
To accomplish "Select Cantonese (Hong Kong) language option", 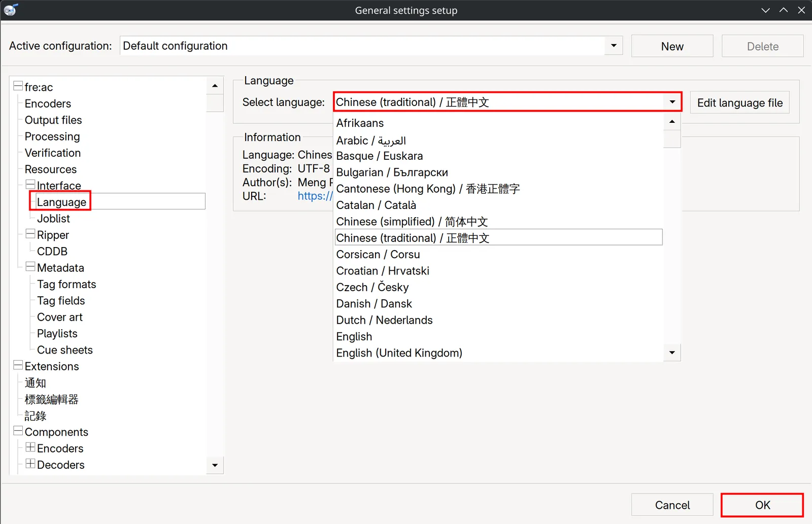I will click(x=499, y=189).
